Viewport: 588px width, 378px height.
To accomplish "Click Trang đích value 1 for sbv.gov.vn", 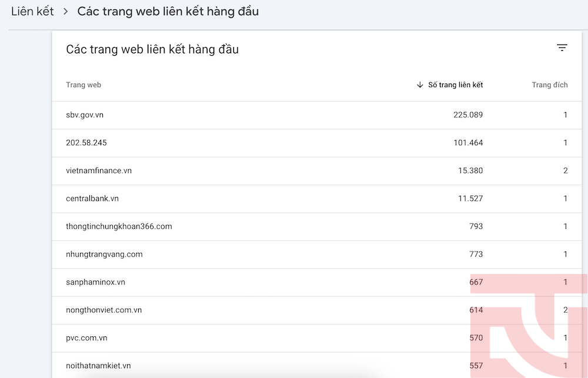I will coord(566,115).
